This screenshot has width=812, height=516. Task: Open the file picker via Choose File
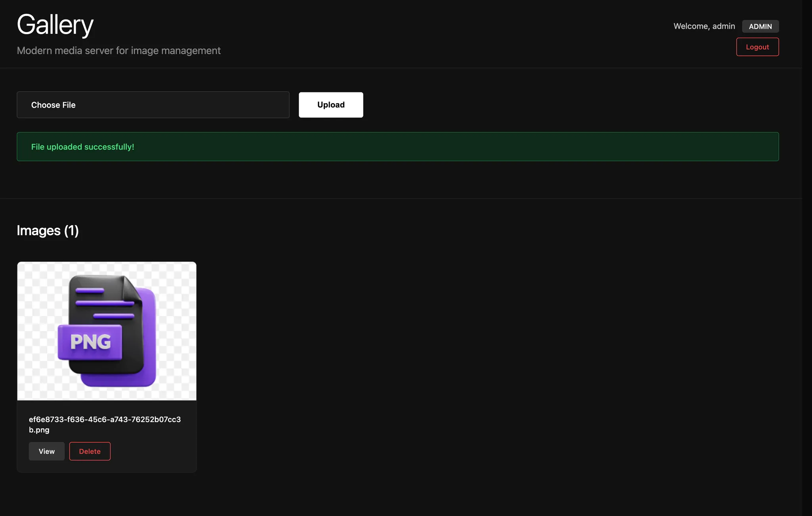(x=54, y=105)
